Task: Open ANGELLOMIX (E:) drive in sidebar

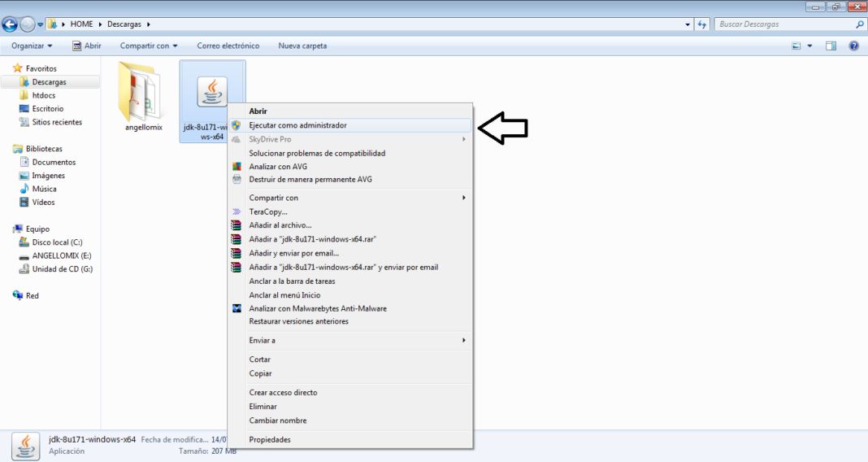Action: click(61, 255)
